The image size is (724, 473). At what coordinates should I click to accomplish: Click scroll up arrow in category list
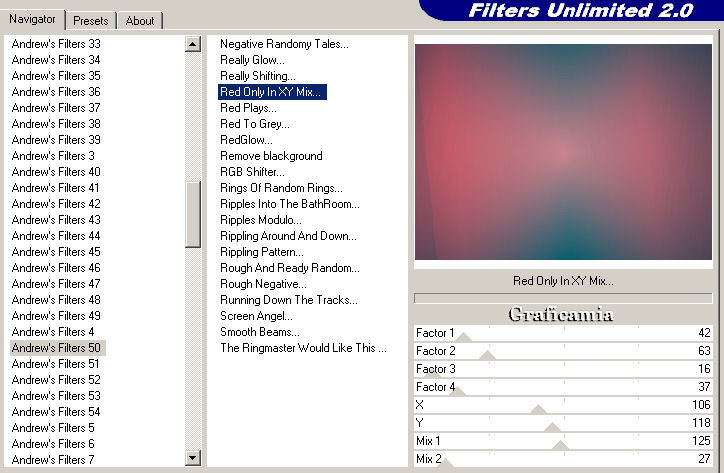tap(193, 44)
